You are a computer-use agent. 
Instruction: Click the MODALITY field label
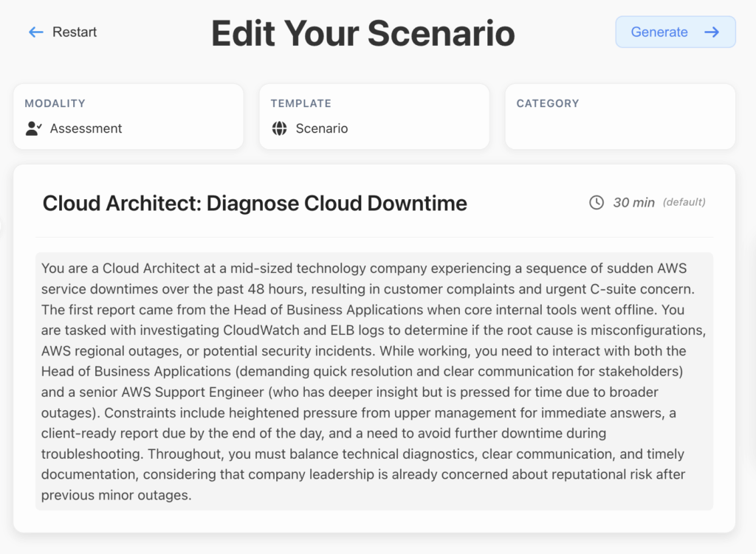coord(55,103)
